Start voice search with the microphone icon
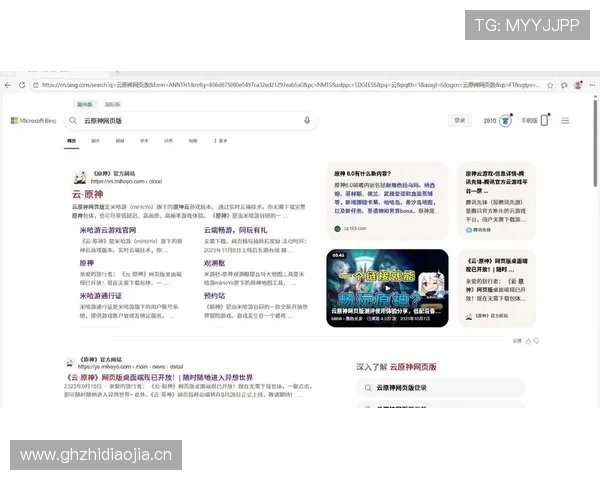 [307, 121]
